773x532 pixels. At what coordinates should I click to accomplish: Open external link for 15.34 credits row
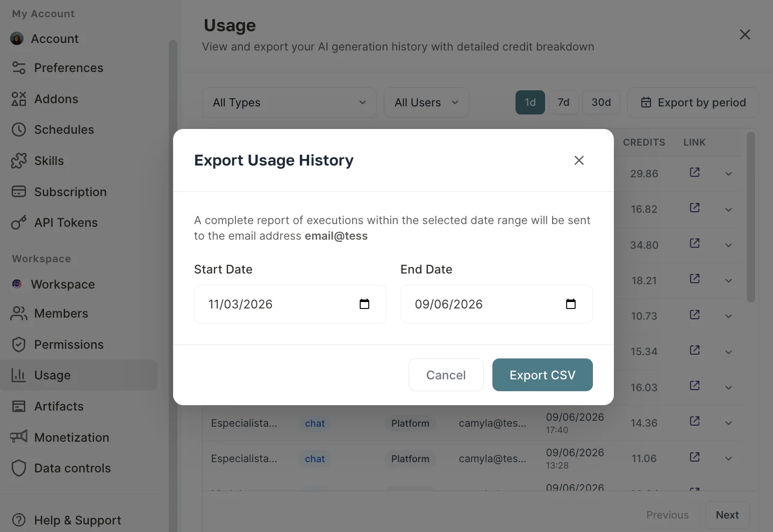pyautogui.click(x=695, y=350)
